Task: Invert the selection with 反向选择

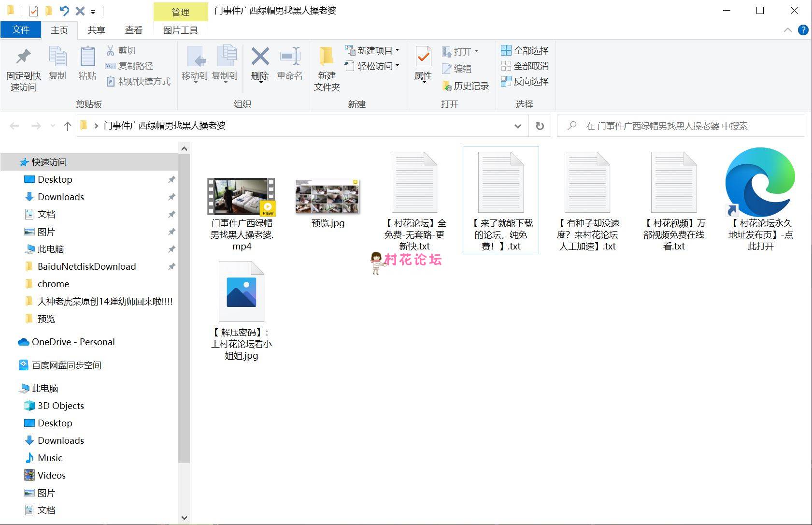Action: pyautogui.click(x=525, y=82)
